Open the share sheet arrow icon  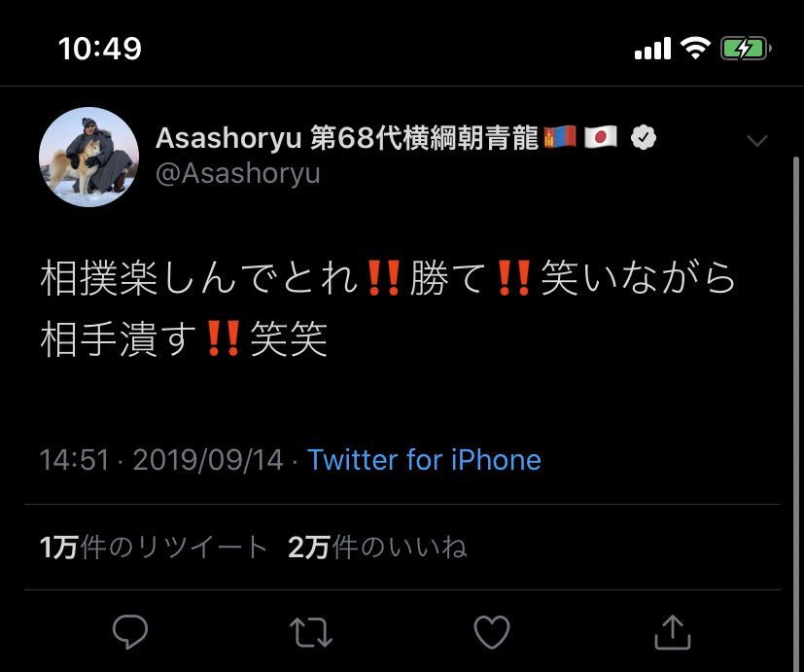(x=673, y=632)
